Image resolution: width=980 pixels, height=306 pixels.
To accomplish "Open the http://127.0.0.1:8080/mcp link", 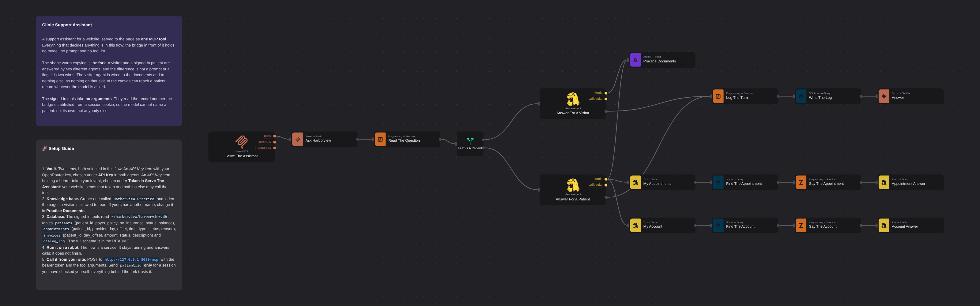I will 131,259.
